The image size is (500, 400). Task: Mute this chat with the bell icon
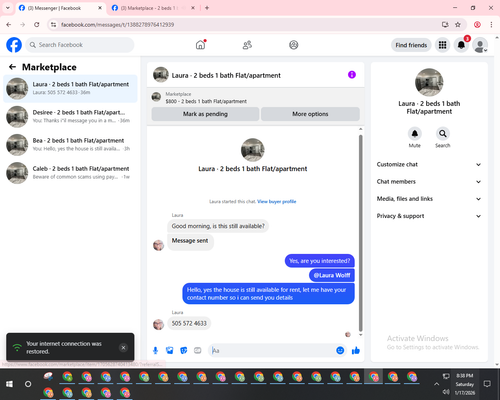[x=415, y=134]
